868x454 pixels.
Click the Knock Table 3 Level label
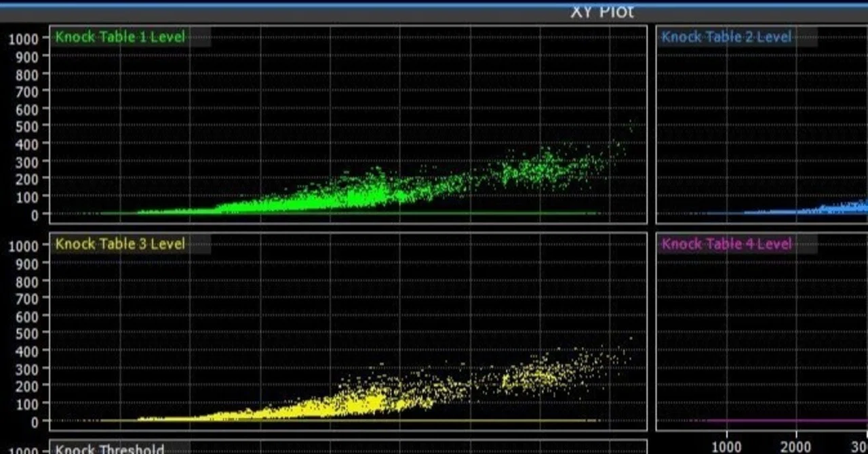click(120, 244)
